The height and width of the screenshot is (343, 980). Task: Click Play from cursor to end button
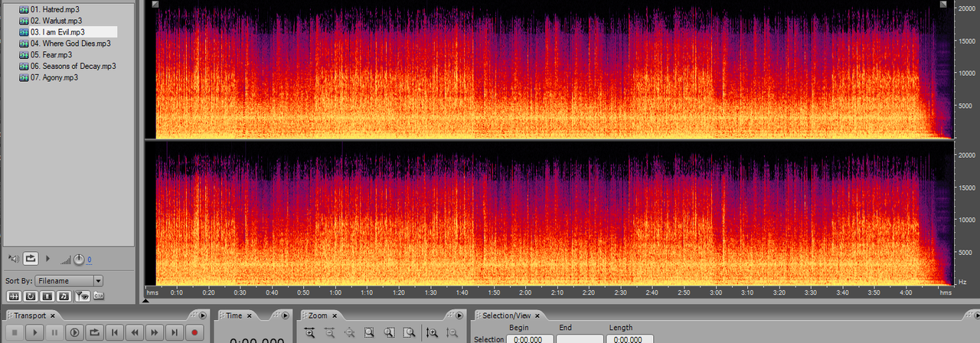[x=74, y=332]
